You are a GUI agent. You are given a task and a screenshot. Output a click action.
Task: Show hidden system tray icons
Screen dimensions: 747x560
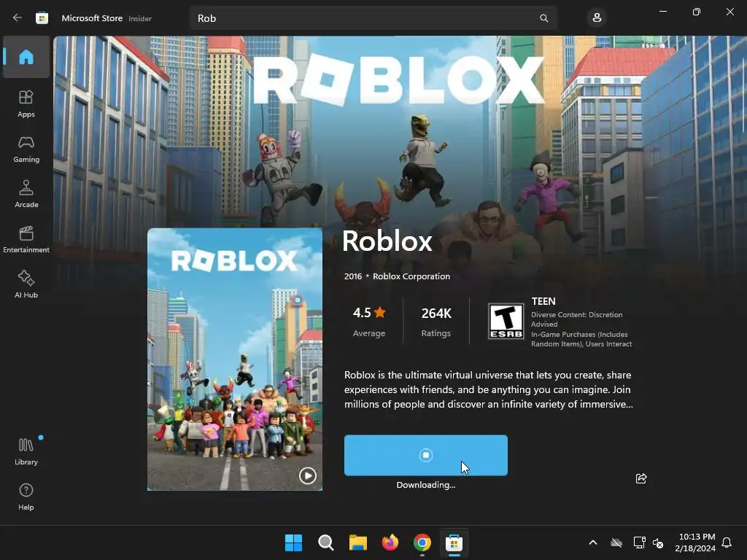point(593,542)
